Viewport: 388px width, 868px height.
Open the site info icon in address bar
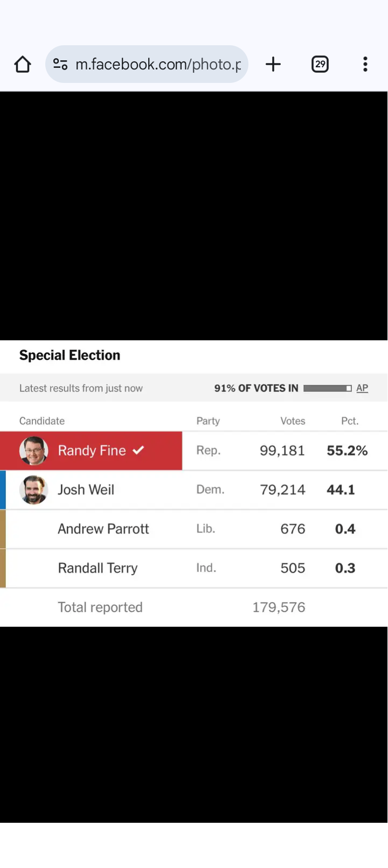[x=60, y=65]
